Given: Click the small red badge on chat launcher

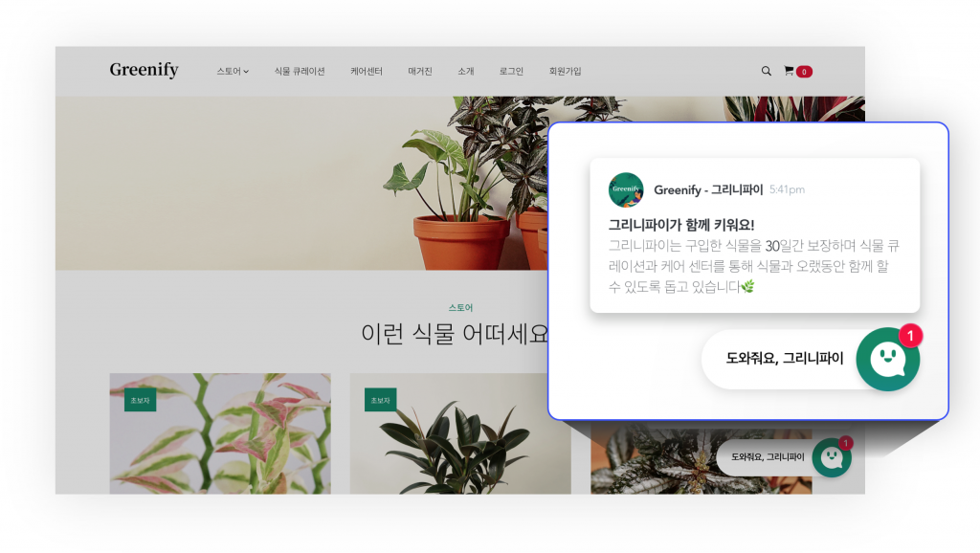Looking at the screenshot, I should tap(846, 443).
